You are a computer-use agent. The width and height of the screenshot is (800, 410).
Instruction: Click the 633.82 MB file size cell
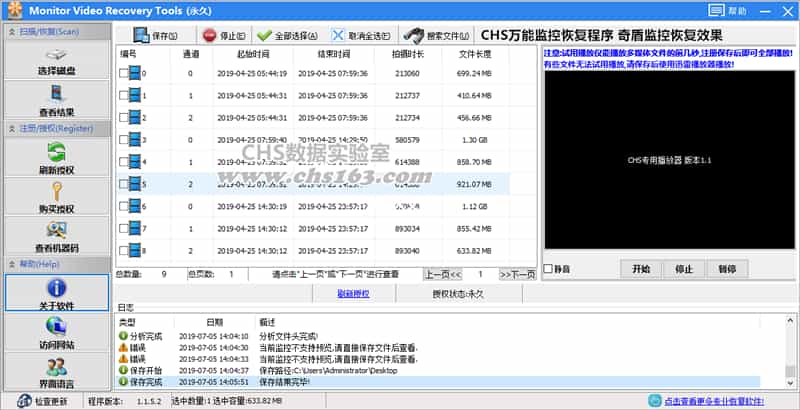[474, 250]
